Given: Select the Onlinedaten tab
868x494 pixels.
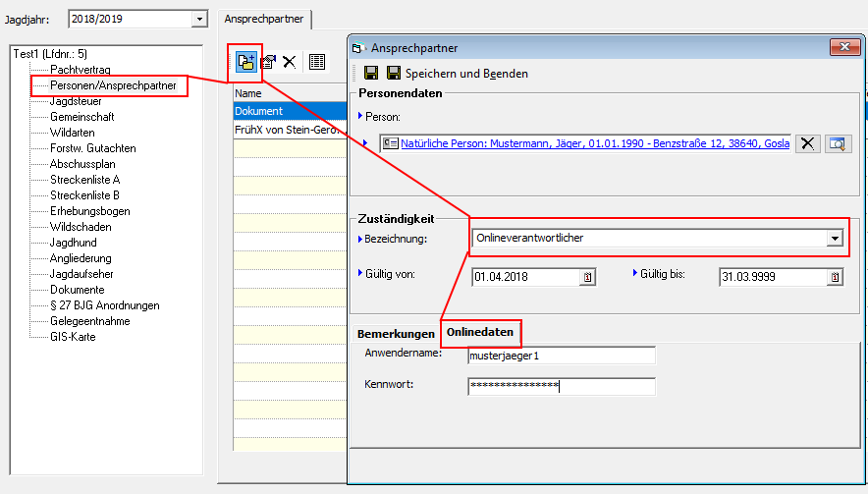Looking at the screenshot, I should tap(480, 333).
